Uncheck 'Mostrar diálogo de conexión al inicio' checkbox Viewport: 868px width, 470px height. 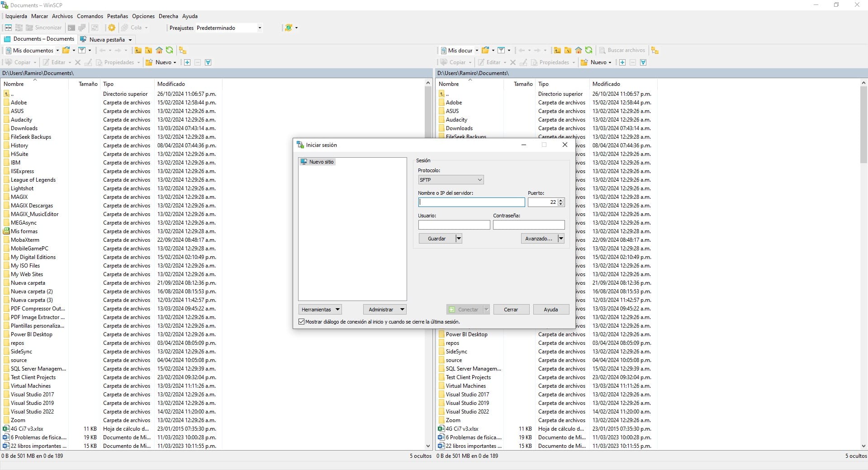[302, 322]
